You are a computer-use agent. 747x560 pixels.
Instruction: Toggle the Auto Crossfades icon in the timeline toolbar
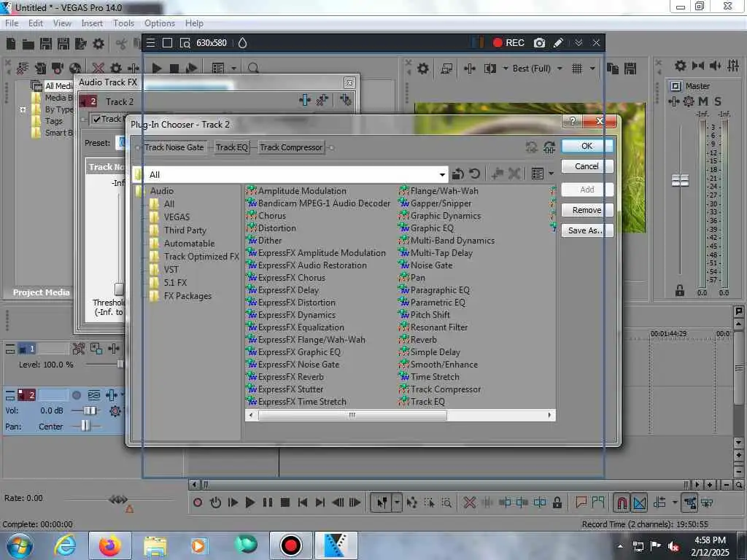pos(640,502)
